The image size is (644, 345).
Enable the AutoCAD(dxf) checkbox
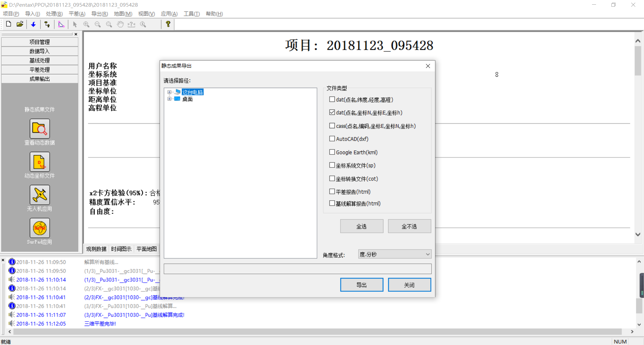332,139
